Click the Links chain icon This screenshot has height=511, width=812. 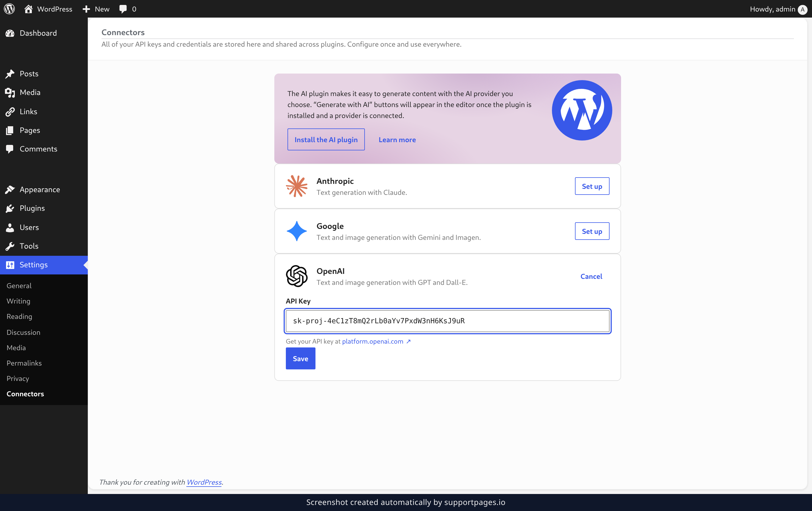tap(10, 112)
